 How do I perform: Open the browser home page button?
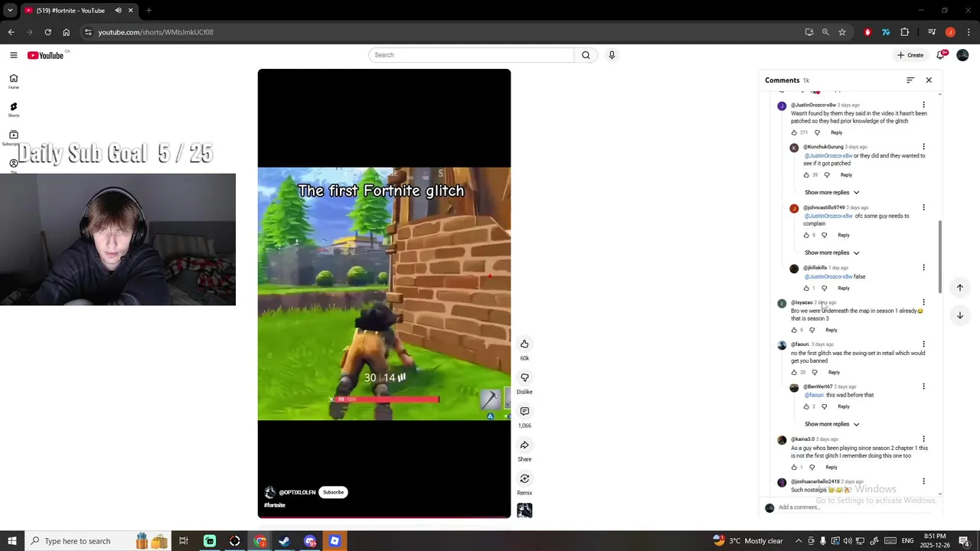pyautogui.click(x=66, y=32)
